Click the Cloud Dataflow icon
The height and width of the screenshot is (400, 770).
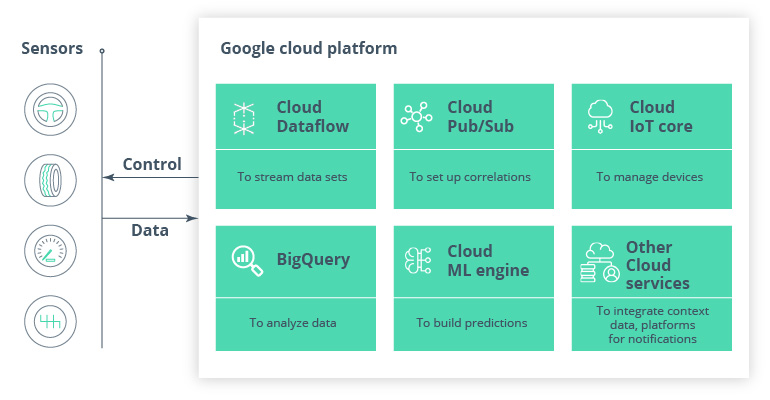pyautogui.click(x=244, y=117)
